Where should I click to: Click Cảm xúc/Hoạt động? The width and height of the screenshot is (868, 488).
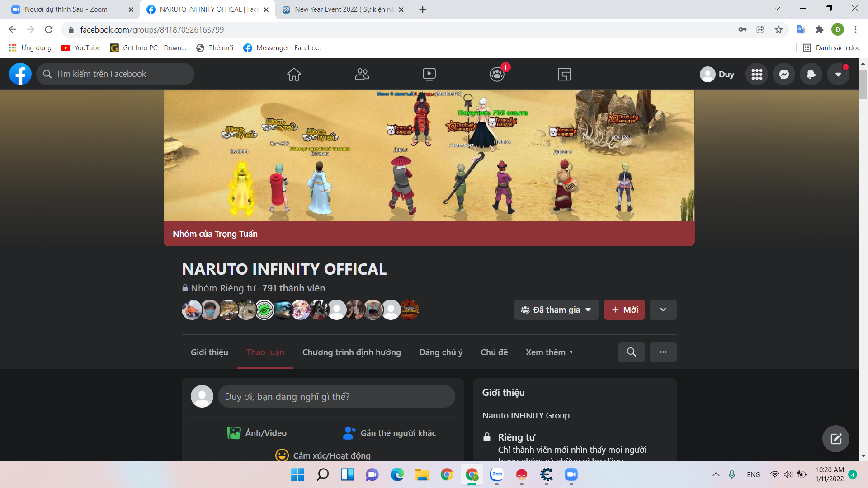coord(323,455)
